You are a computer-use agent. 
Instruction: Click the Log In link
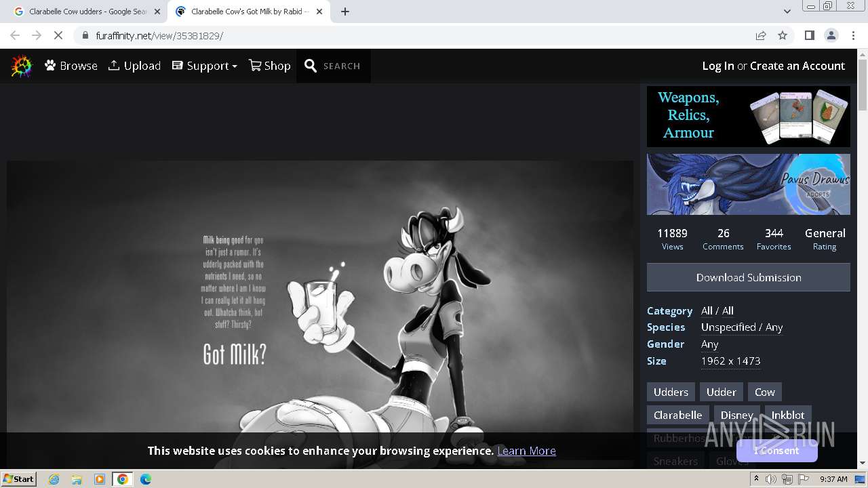pos(718,66)
